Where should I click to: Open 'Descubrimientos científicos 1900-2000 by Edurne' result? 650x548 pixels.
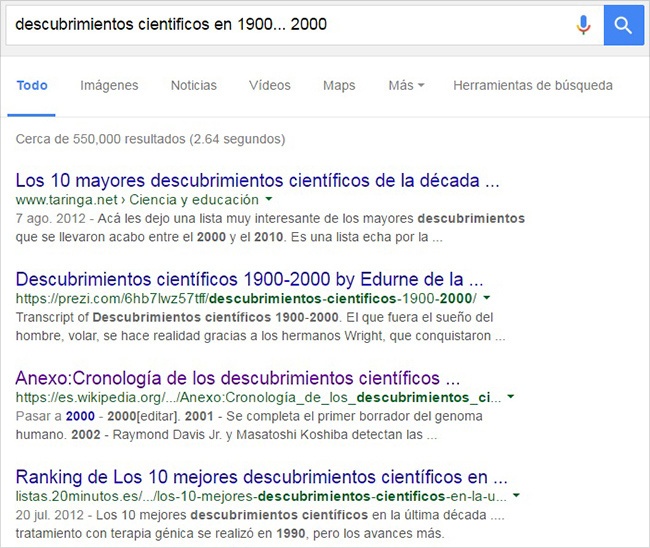250,279
